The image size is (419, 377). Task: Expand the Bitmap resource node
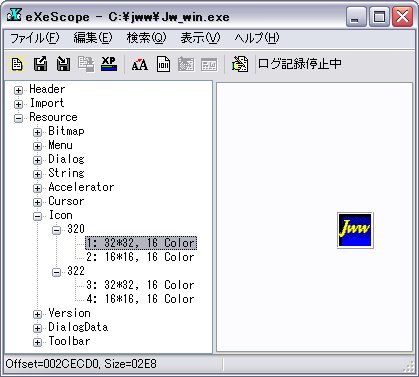pyautogui.click(x=37, y=132)
